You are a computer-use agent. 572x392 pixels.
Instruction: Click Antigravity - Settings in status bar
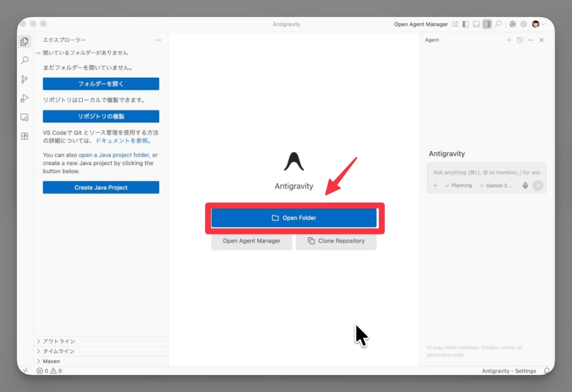pos(509,371)
